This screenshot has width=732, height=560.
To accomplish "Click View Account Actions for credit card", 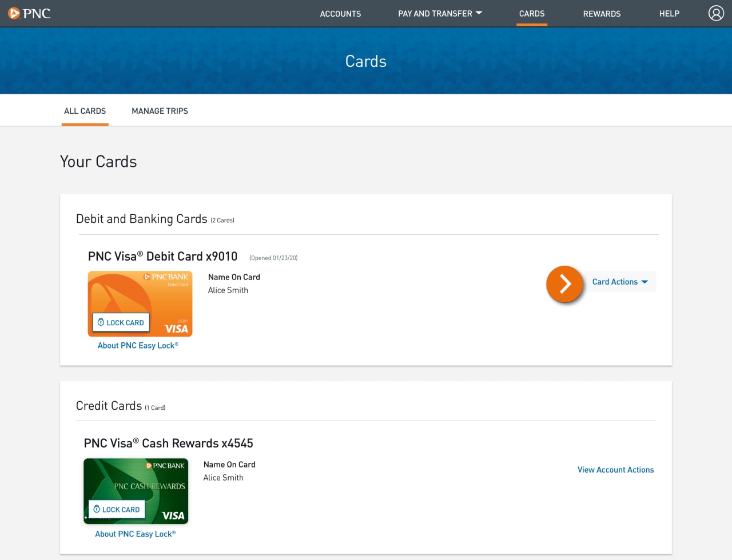I will pyautogui.click(x=615, y=469).
